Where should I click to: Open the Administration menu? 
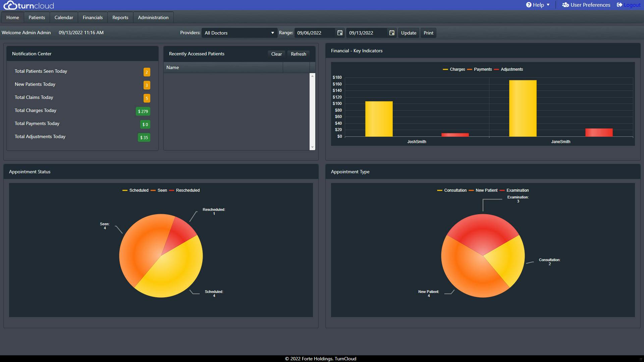point(153,17)
